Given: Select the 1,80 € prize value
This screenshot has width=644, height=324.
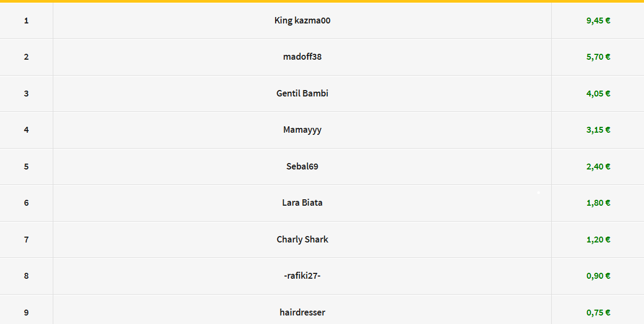Looking at the screenshot, I should click(x=598, y=203).
